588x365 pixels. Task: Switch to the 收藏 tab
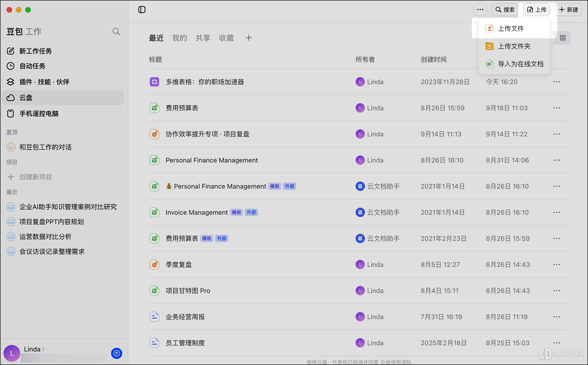(226, 38)
